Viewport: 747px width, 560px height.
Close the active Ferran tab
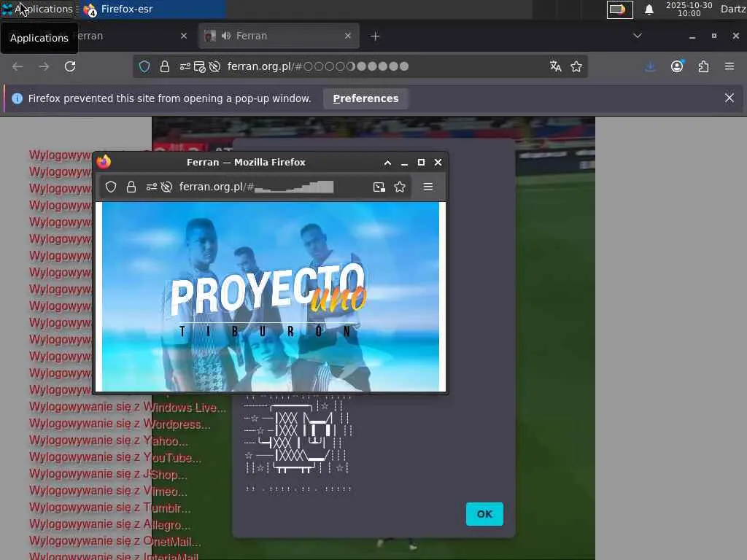[x=348, y=36]
